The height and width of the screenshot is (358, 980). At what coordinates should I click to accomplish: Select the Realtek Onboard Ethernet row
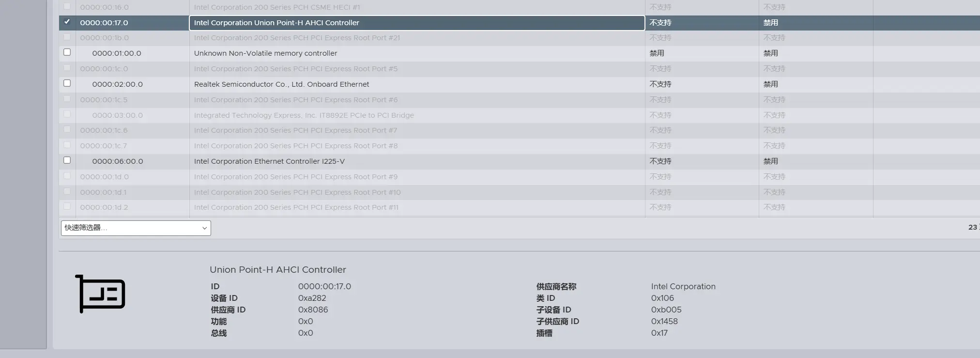(281, 84)
